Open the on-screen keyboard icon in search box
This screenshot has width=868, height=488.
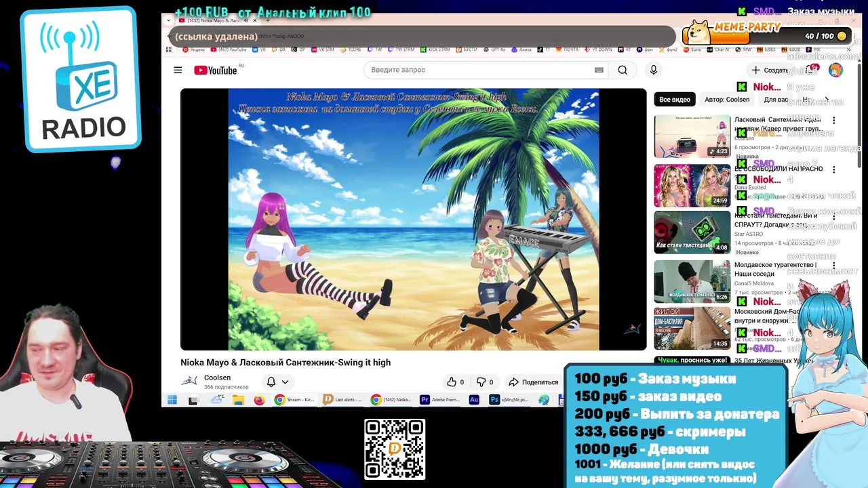coord(599,70)
